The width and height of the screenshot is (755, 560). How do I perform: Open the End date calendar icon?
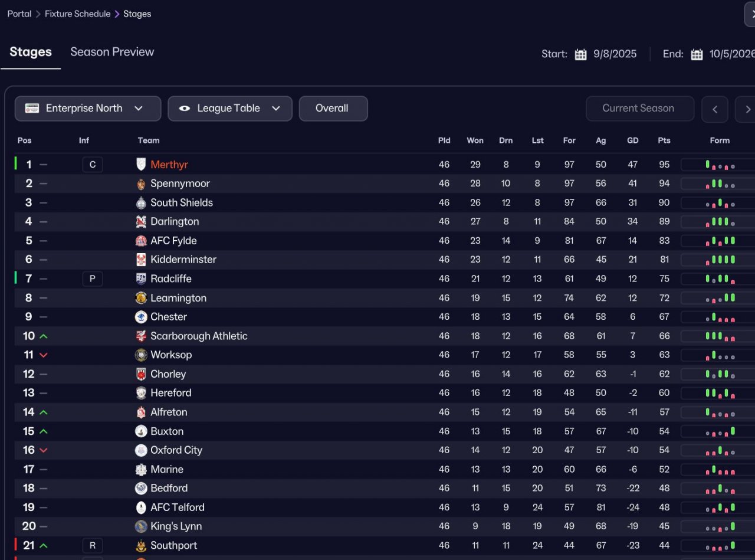pyautogui.click(x=697, y=54)
